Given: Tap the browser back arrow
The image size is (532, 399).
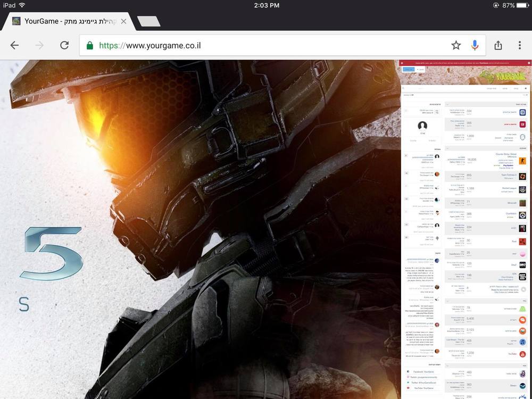Looking at the screenshot, I should (14, 45).
